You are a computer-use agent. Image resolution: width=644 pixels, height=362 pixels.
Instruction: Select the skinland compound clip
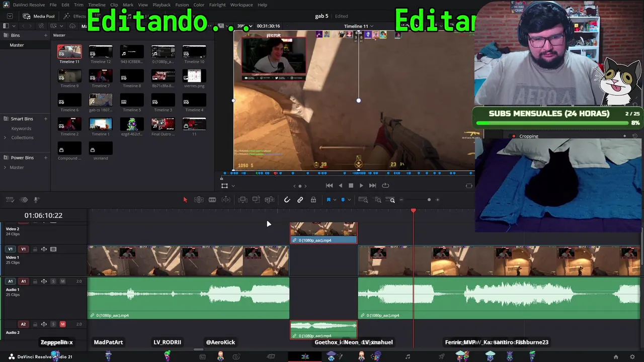(101, 148)
